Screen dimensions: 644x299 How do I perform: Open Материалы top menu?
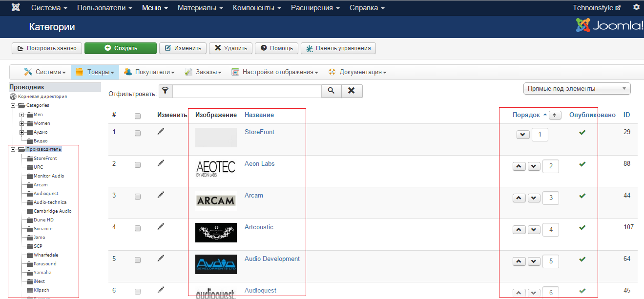200,8
